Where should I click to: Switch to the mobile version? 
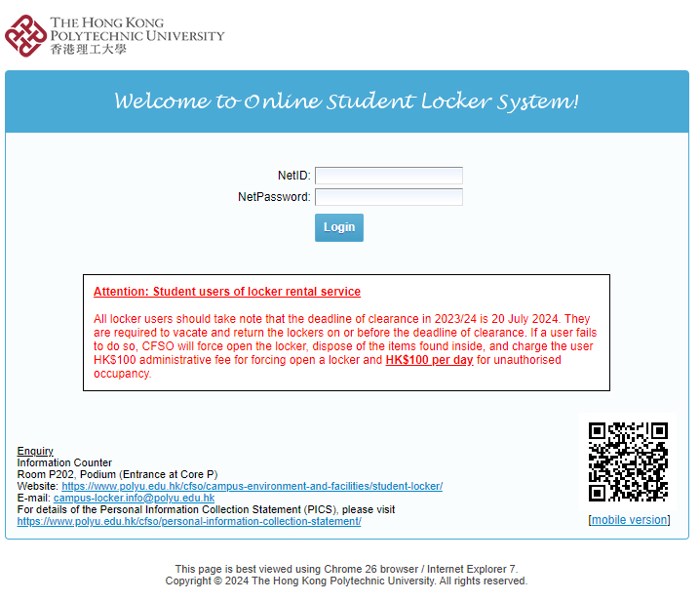[629, 520]
